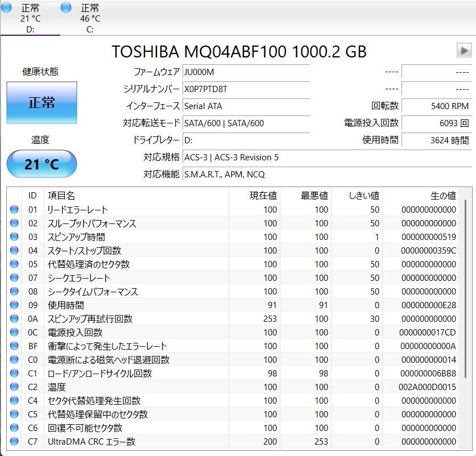Click status icon for 代替処理済のセクタ数 row
This screenshot has width=476, height=456.
tap(14, 264)
